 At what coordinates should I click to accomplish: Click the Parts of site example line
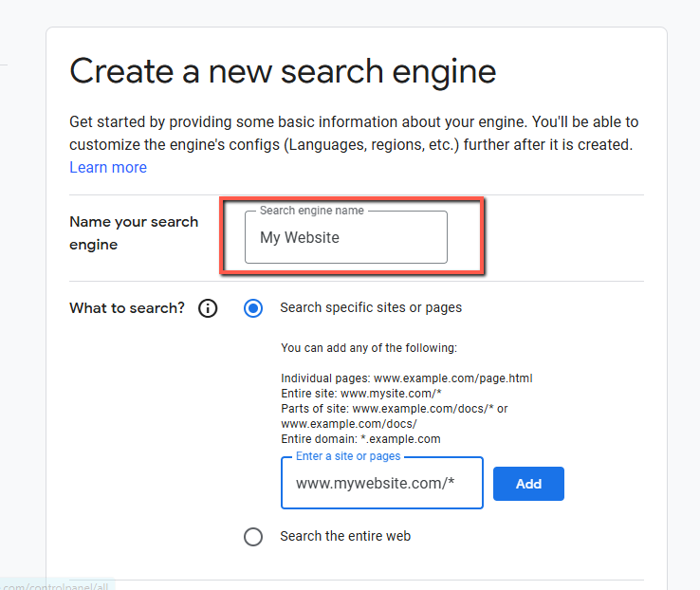click(395, 416)
